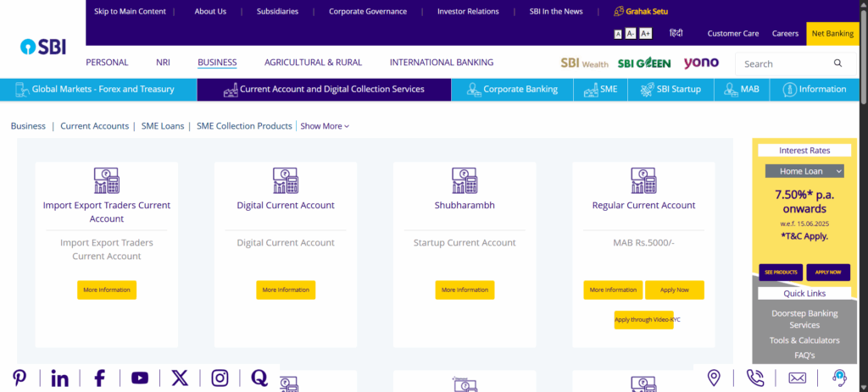The height and width of the screenshot is (392, 868).
Task: Open the Subsidiaries link
Action: tap(277, 11)
